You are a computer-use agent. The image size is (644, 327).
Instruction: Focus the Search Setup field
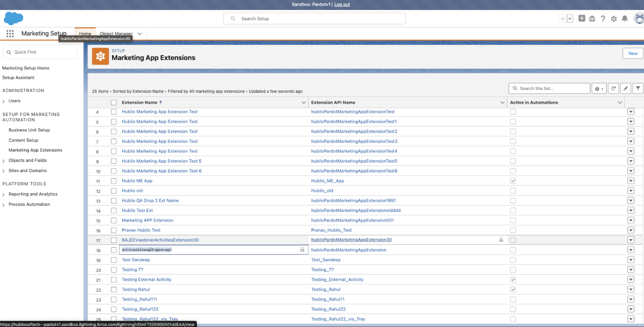coord(314,19)
